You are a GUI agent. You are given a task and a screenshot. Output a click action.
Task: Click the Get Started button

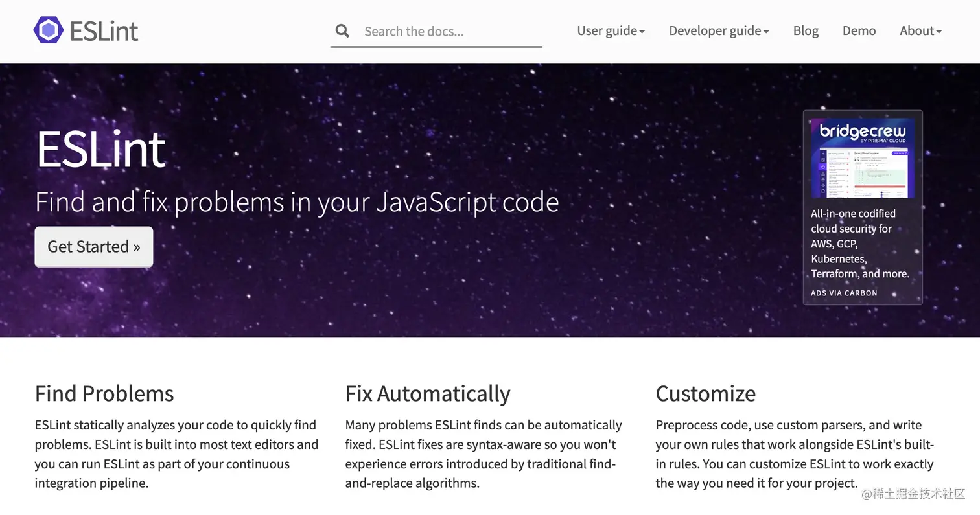(x=93, y=247)
